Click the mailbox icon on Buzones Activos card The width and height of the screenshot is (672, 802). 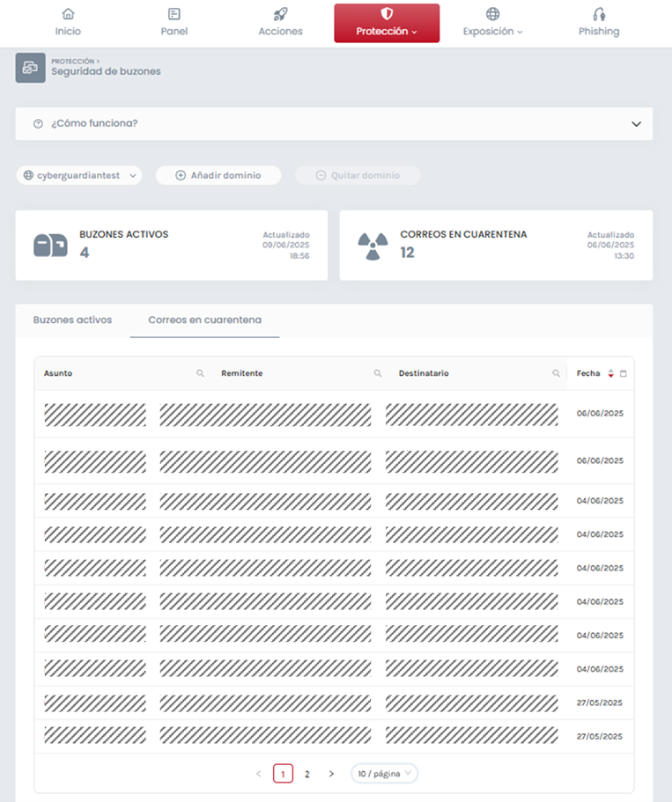click(x=50, y=244)
